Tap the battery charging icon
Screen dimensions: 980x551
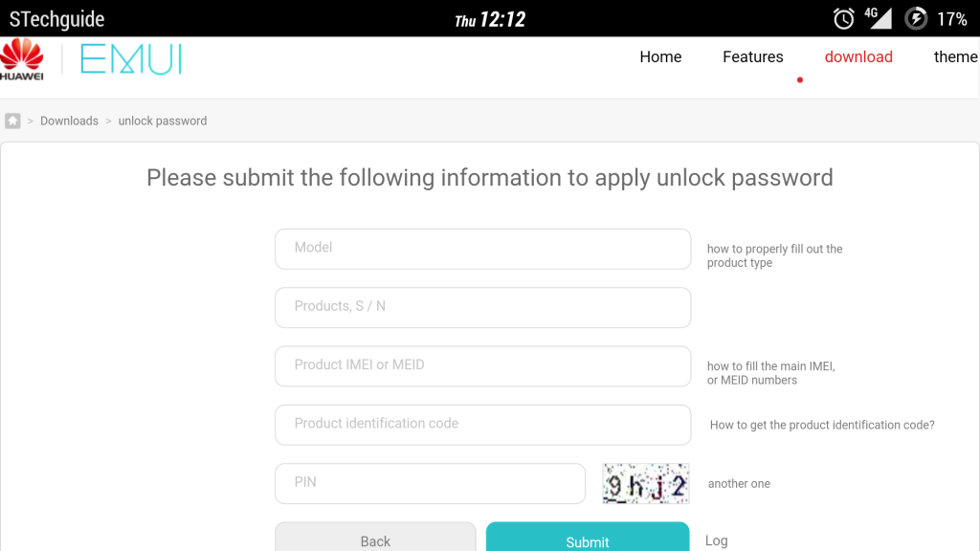click(916, 18)
